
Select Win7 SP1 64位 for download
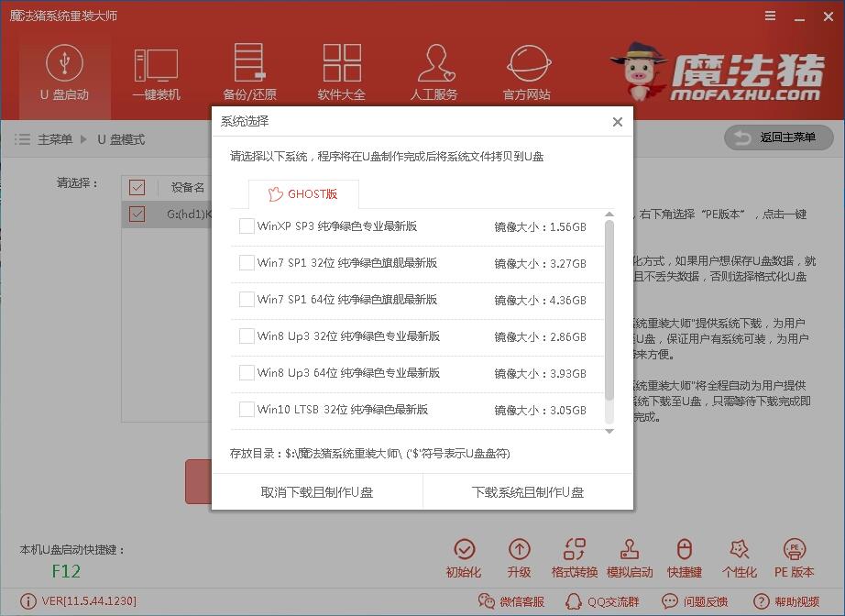pyautogui.click(x=246, y=300)
